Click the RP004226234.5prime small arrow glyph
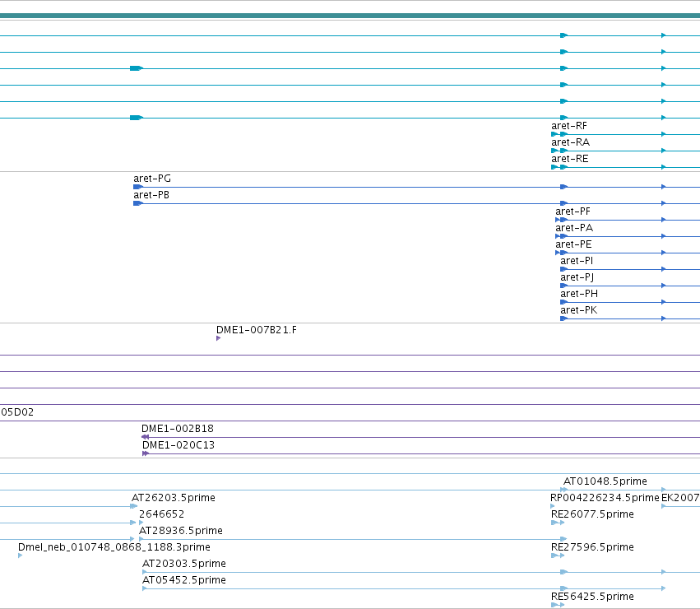This screenshot has width=700, height=609. tap(553, 506)
